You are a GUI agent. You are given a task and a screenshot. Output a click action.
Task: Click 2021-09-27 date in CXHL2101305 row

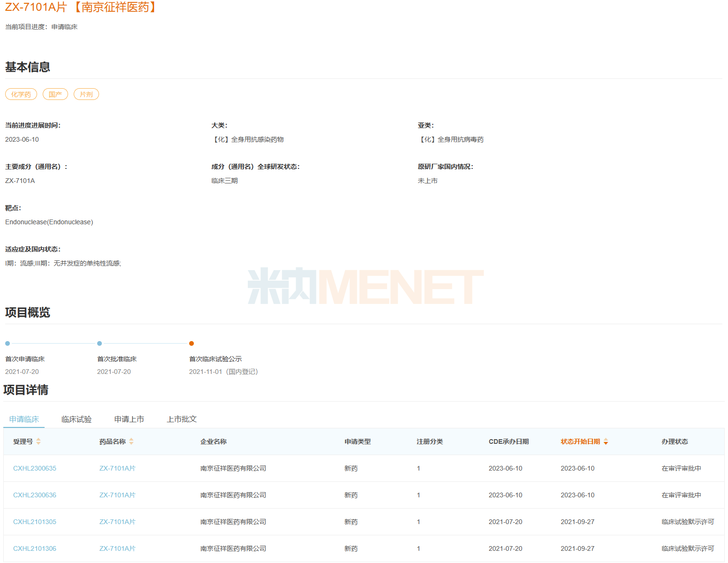click(577, 522)
